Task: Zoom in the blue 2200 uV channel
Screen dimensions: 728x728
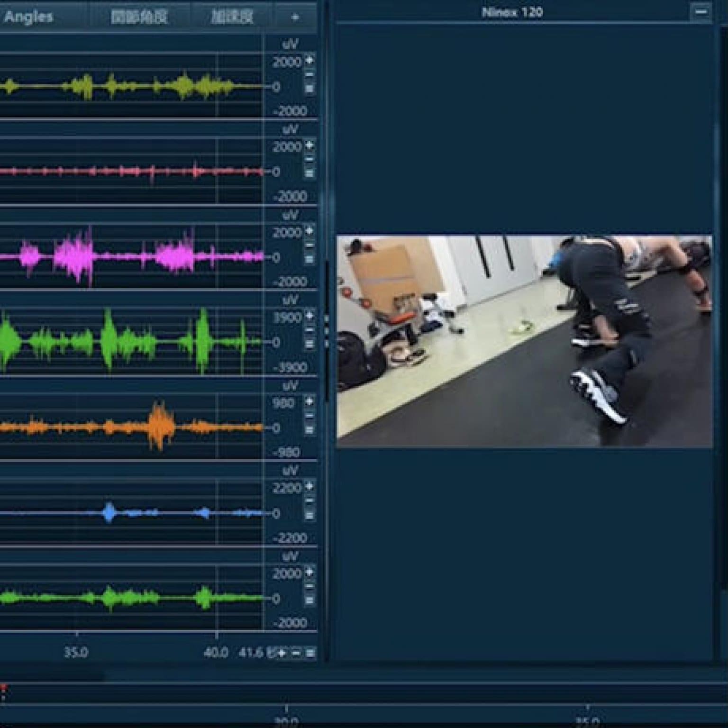Action: (x=309, y=487)
